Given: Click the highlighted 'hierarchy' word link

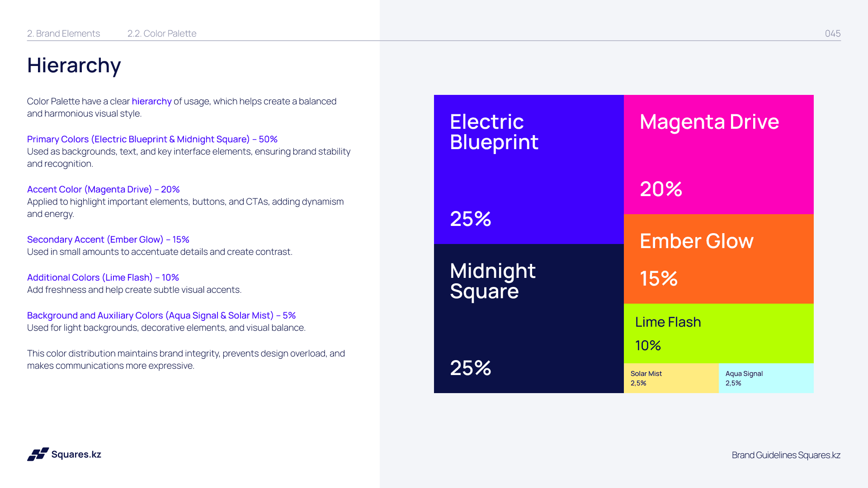Looking at the screenshot, I should 151,101.
